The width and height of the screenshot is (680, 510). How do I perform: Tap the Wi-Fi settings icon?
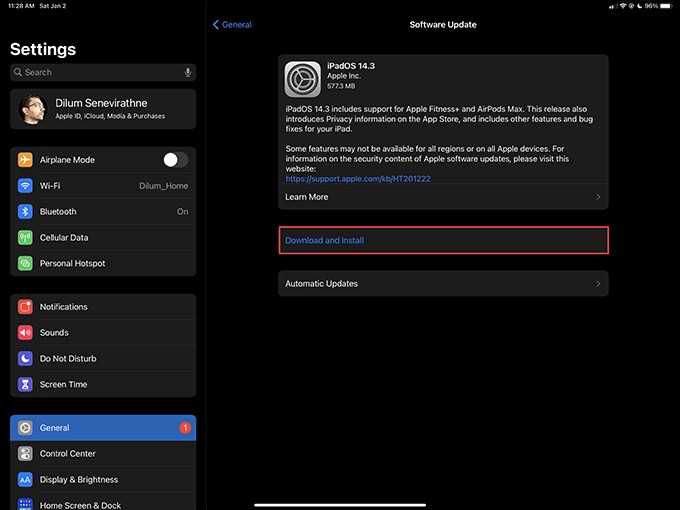25,186
